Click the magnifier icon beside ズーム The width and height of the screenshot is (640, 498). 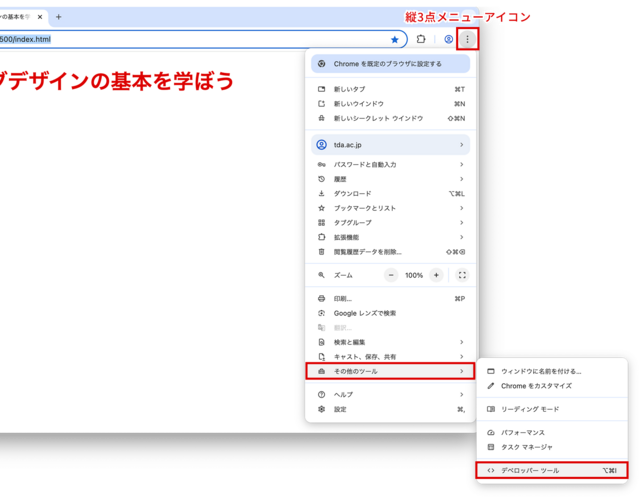click(322, 275)
